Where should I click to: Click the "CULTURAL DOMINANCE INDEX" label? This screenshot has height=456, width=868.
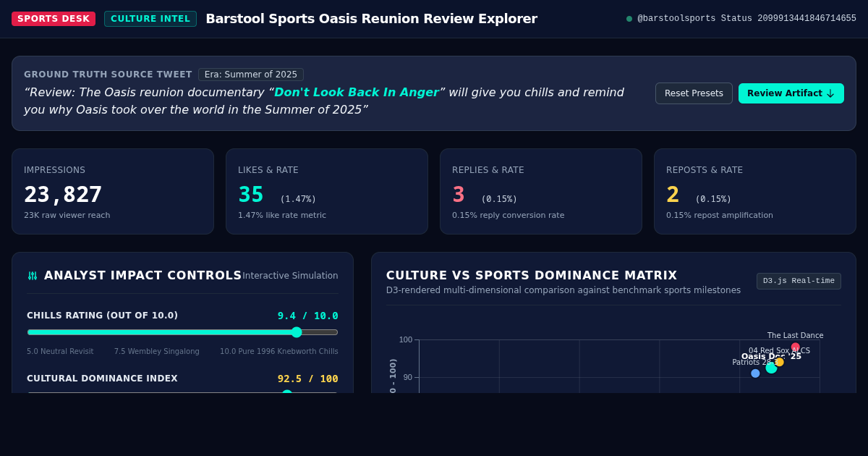(102, 379)
